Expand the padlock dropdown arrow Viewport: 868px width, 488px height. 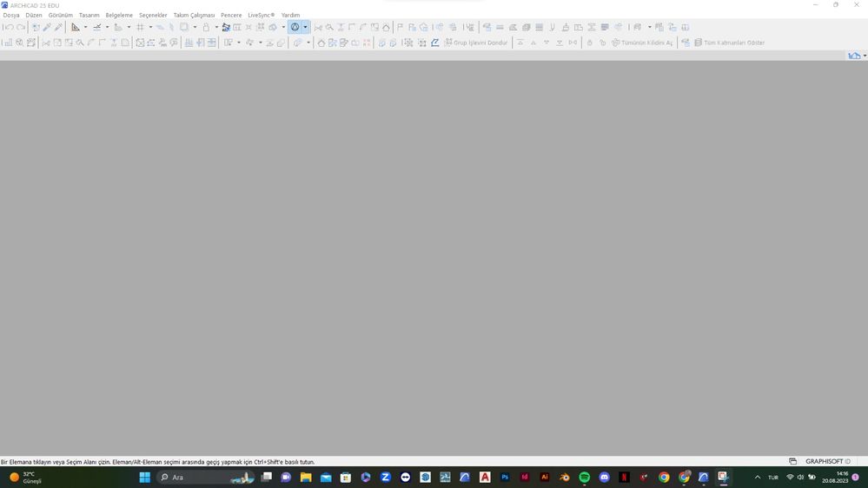pos(215,27)
